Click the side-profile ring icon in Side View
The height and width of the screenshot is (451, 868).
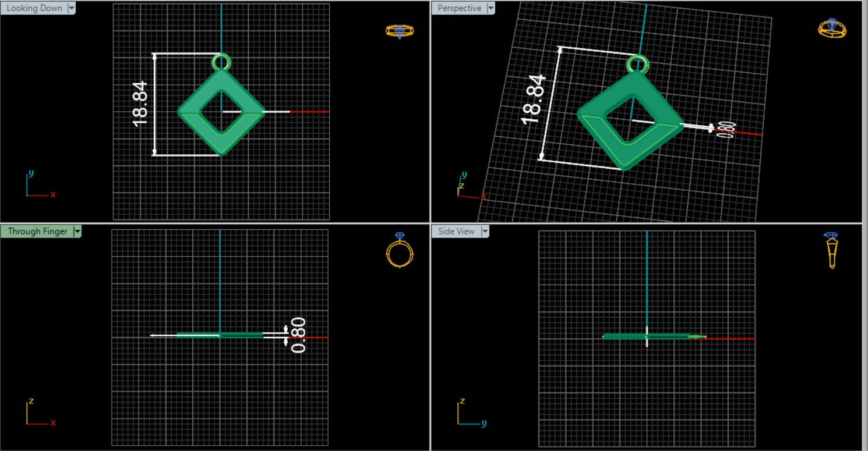pos(831,250)
